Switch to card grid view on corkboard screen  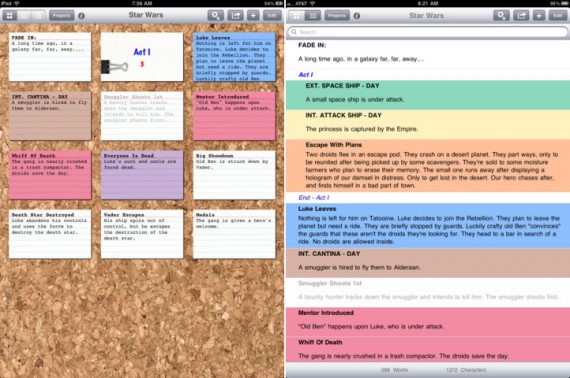pos(10,16)
